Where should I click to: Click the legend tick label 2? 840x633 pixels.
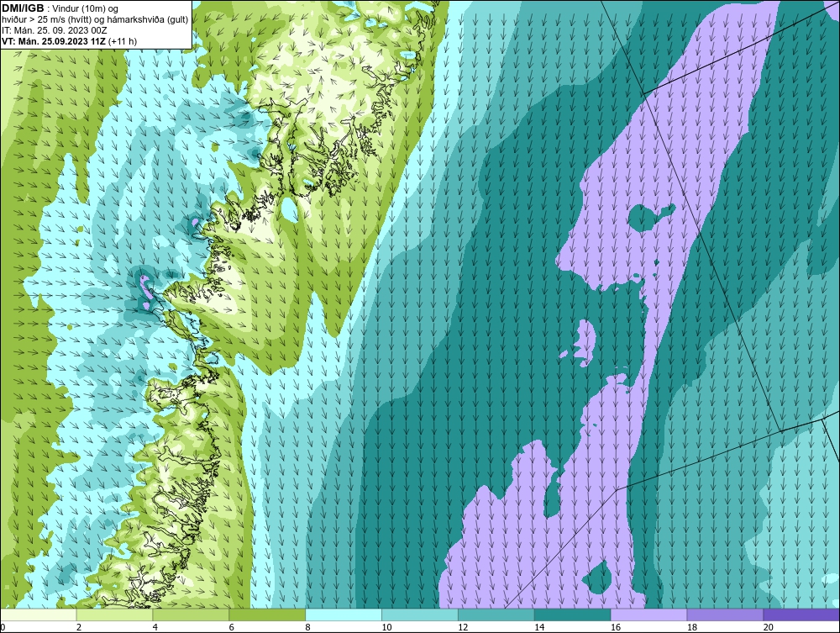click(79, 627)
